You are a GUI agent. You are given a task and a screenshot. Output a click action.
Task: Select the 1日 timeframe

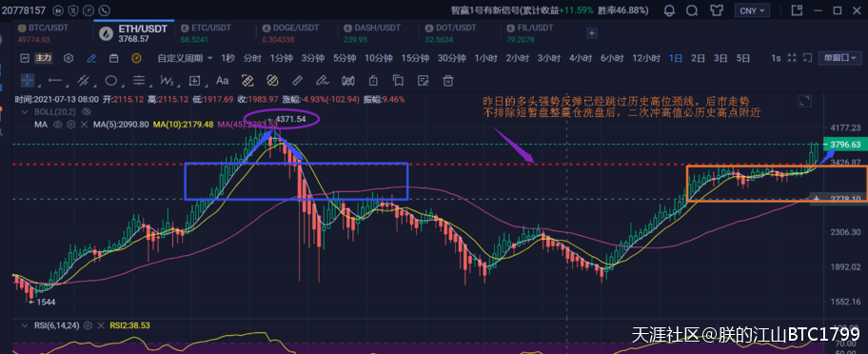pos(676,58)
